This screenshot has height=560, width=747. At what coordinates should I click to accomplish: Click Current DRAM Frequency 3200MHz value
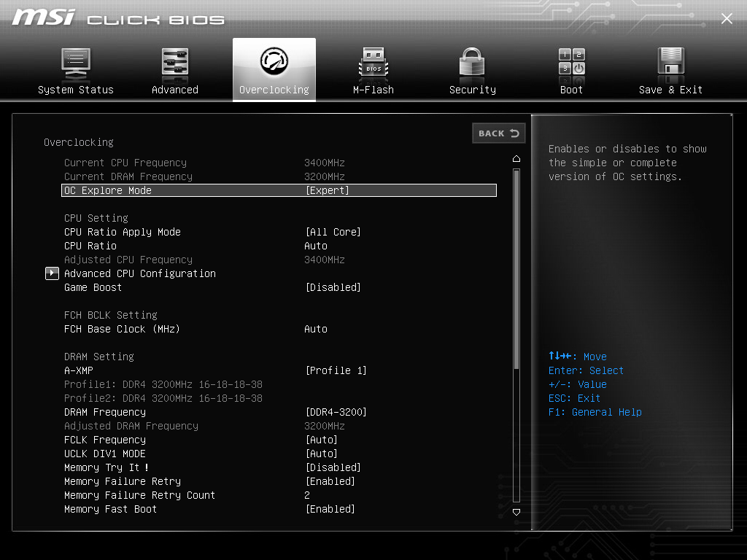(325, 176)
